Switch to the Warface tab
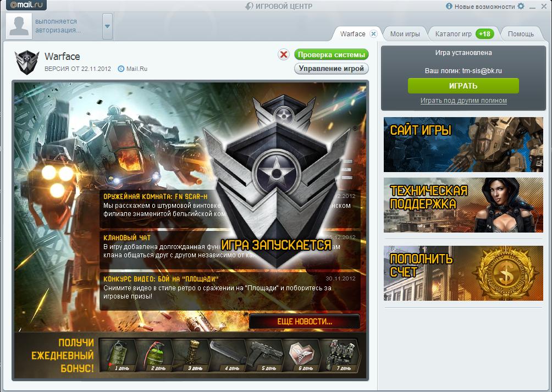552x392 pixels. (352, 34)
